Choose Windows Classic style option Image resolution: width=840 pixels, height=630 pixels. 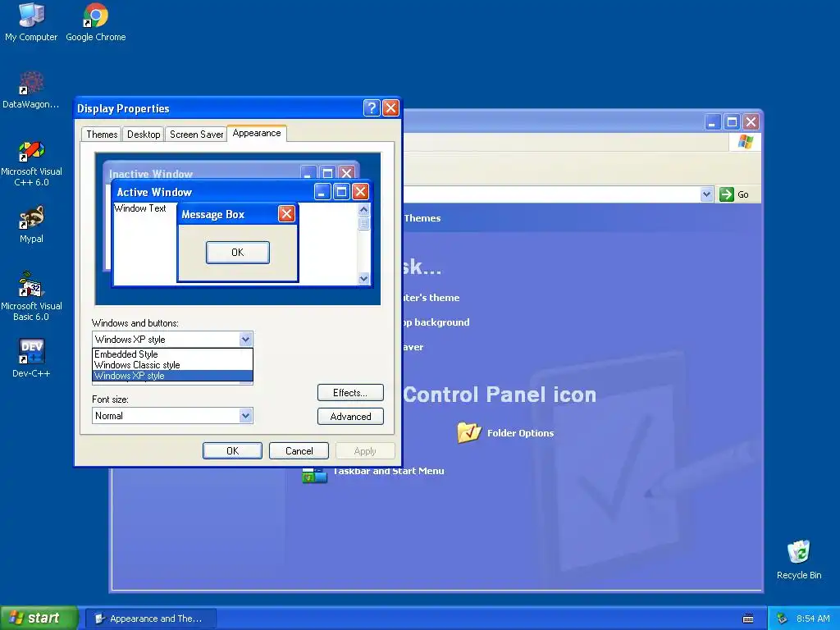(172, 365)
